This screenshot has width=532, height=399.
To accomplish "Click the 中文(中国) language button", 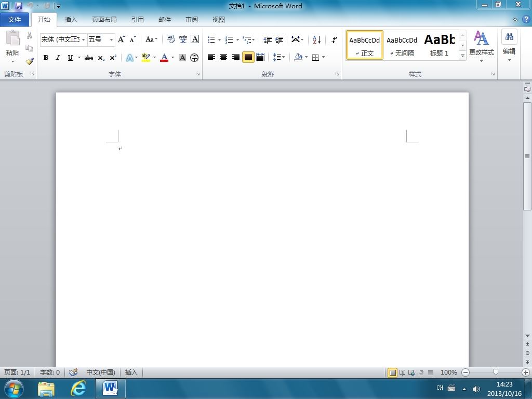I will (100, 373).
